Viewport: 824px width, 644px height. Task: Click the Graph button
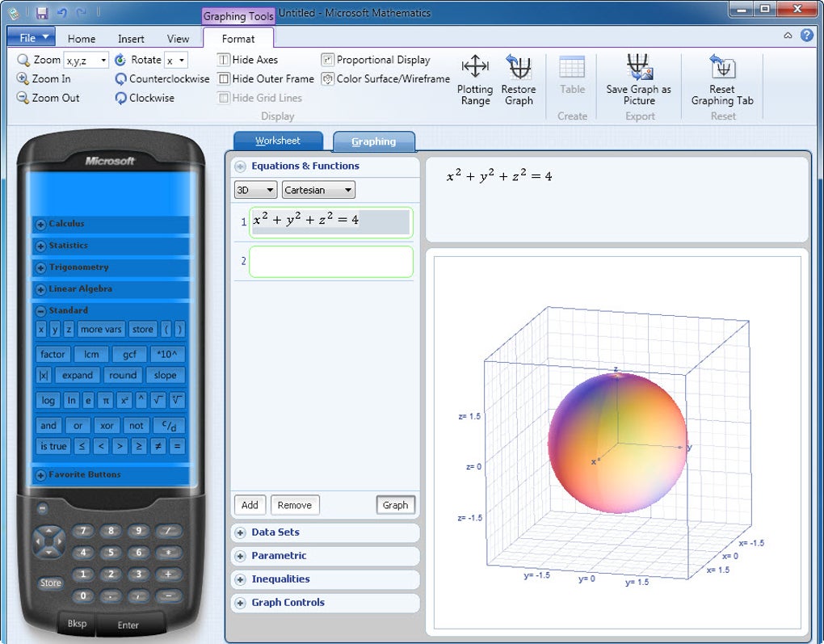click(x=395, y=505)
